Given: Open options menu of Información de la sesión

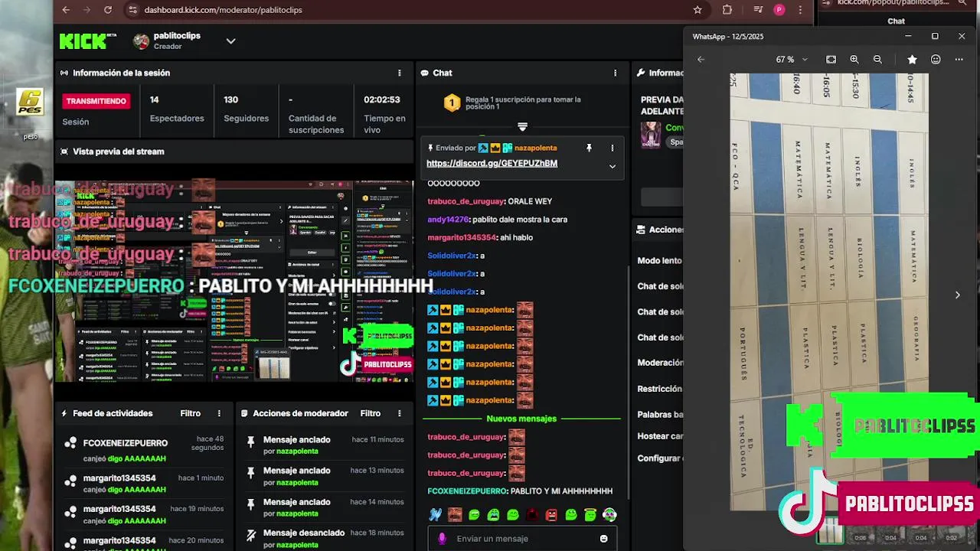Looking at the screenshot, I should [x=399, y=73].
